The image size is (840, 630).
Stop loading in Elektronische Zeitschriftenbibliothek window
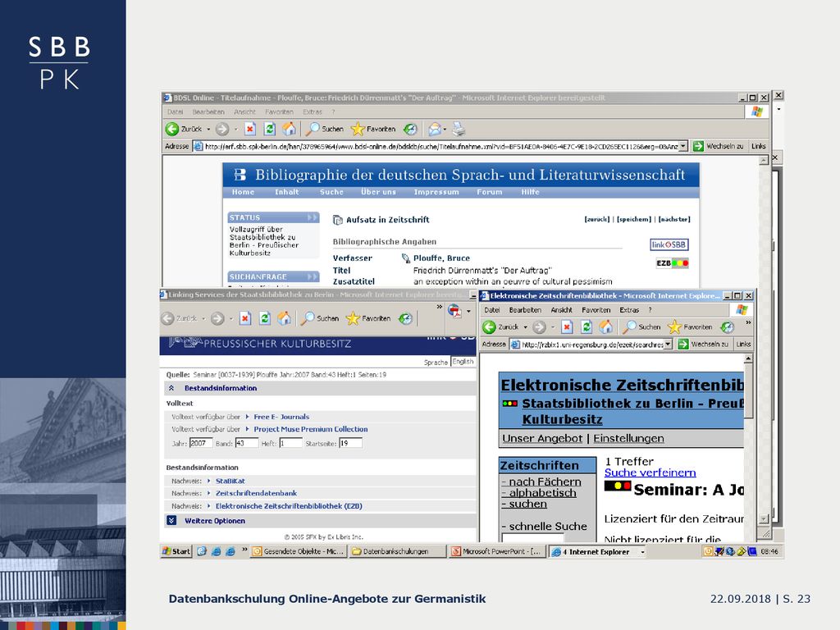pos(568,326)
